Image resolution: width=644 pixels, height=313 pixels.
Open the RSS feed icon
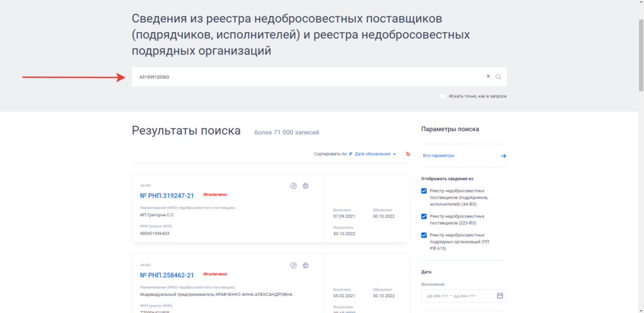408,154
